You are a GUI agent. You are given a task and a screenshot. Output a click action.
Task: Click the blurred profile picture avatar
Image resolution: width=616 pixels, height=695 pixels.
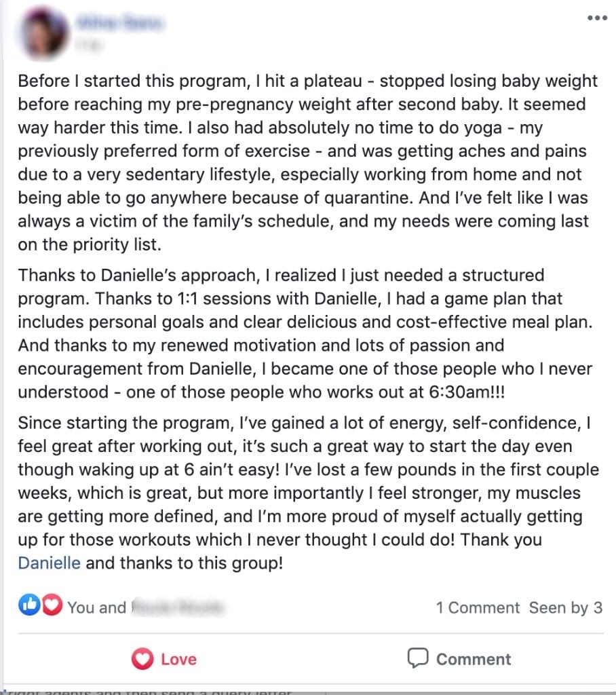pos(43,34)
